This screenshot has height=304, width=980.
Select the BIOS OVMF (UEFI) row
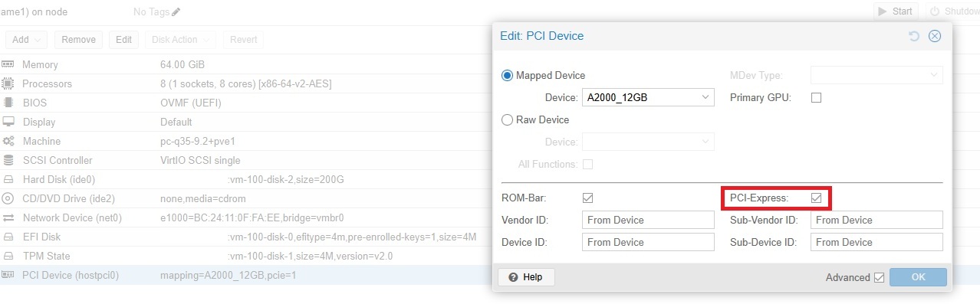tap(245, 103)
